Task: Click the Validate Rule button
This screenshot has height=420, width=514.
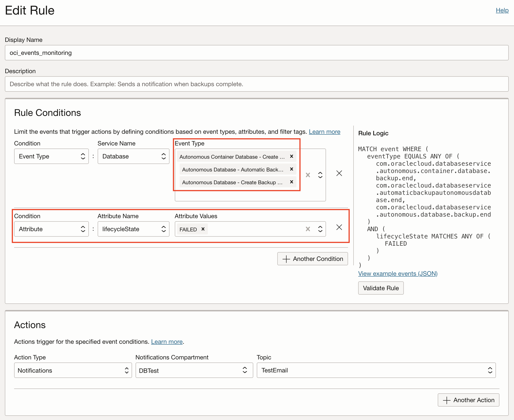Action: (x=381, y=288)
